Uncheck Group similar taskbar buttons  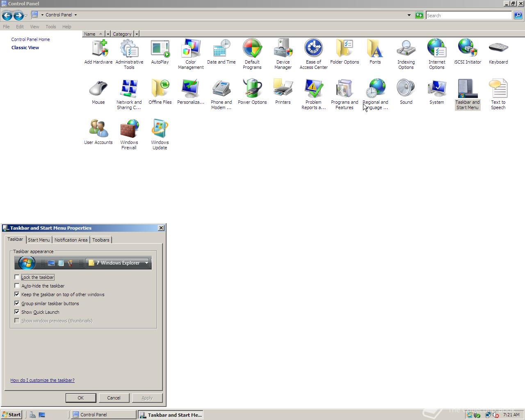[17, 304]
